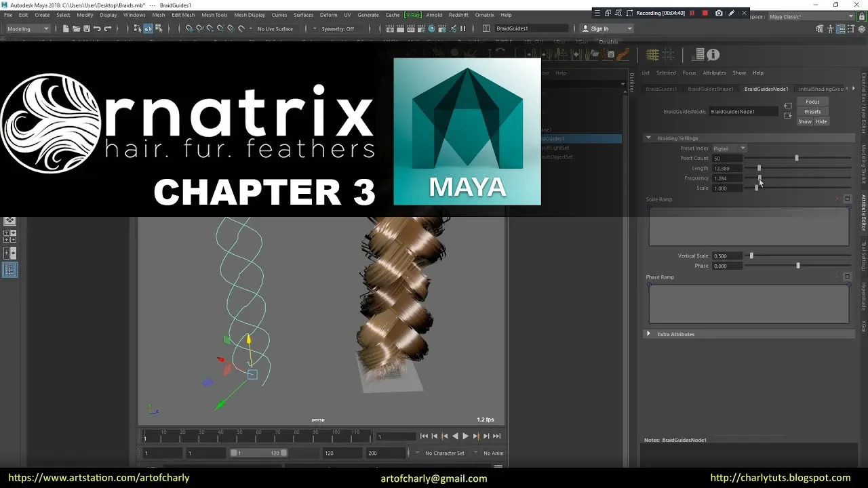This screenshot has width=868, height=488.
Task: Click the Ornatrix braid shelf icon
Action: [623, 54]
